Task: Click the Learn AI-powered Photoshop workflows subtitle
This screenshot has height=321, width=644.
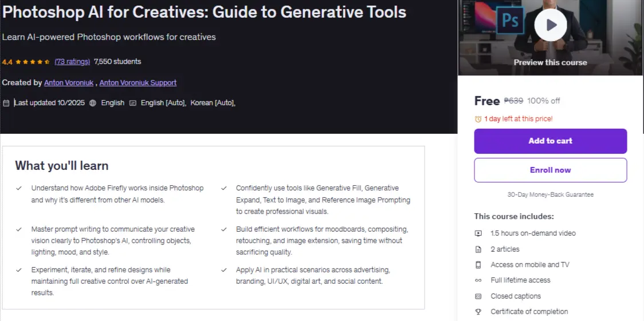Action: pos(109,37)
